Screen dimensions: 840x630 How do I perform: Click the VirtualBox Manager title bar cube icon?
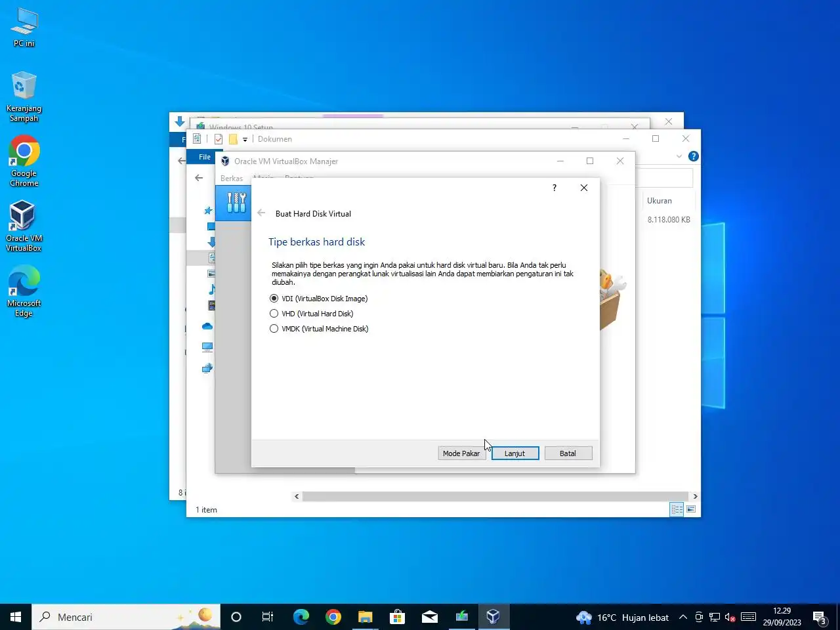click(x=225, y=161)
